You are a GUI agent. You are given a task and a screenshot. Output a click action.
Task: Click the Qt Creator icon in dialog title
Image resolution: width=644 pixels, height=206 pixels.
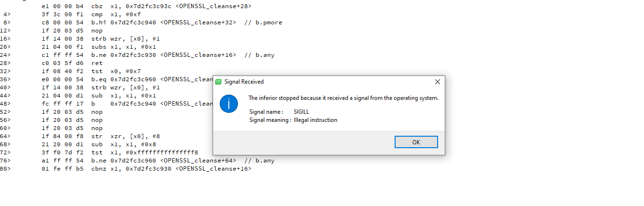[218, 82]
